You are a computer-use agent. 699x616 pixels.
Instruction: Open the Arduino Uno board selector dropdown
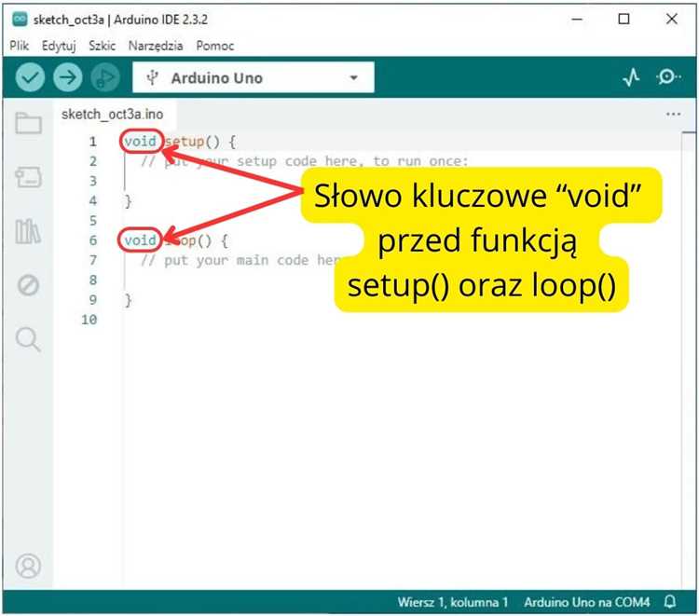coord(254,77)
